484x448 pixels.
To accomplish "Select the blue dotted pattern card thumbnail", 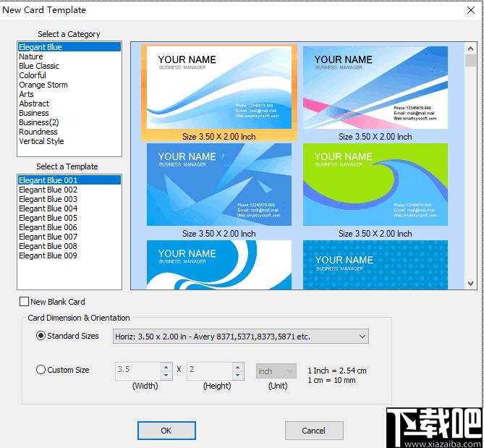I will pyautogui.click(x=375, y=265).
